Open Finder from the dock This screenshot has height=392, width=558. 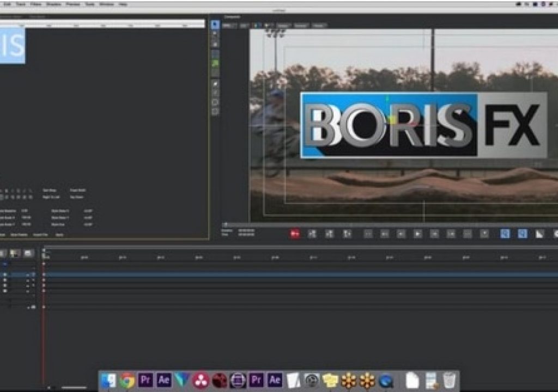[x=108, y=380]
